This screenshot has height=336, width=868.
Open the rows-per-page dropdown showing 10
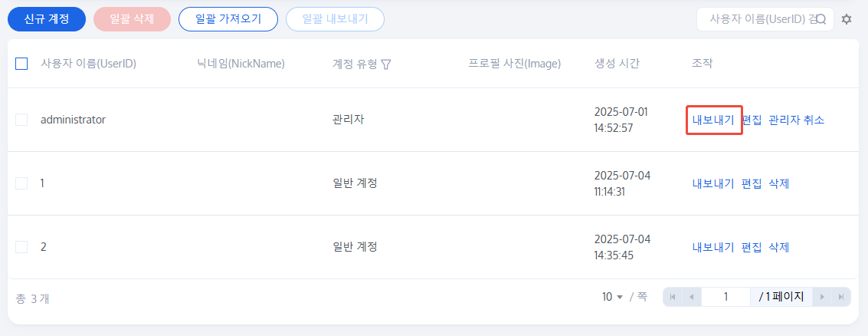[x=612, y=297]
